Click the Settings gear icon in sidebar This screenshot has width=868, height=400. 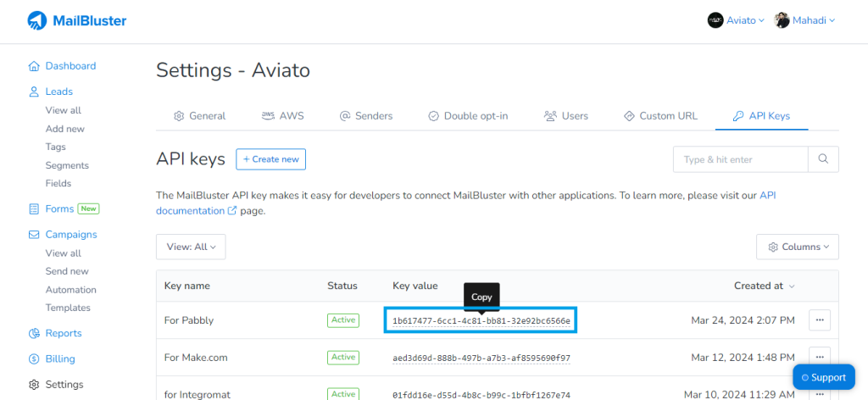click(x=34, y=385)
